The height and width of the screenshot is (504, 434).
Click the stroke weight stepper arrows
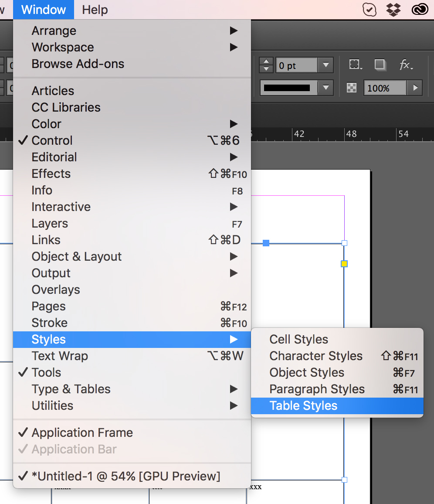pos(266,65)
